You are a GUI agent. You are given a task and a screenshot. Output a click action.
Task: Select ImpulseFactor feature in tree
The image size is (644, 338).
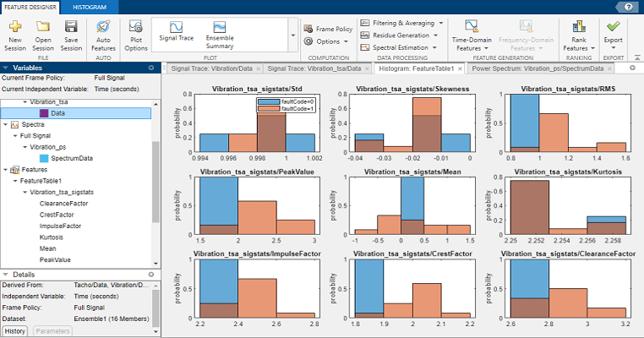[x=60, y=226]
